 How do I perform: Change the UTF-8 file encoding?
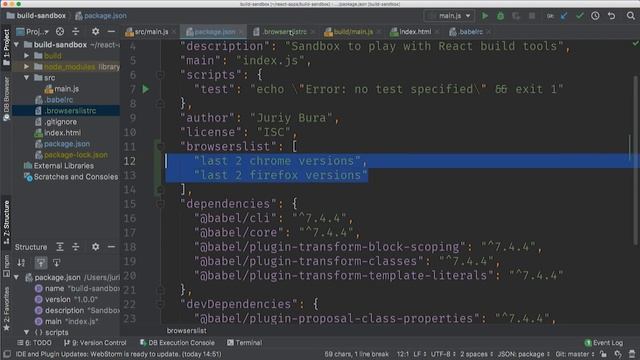pos(443,354)
